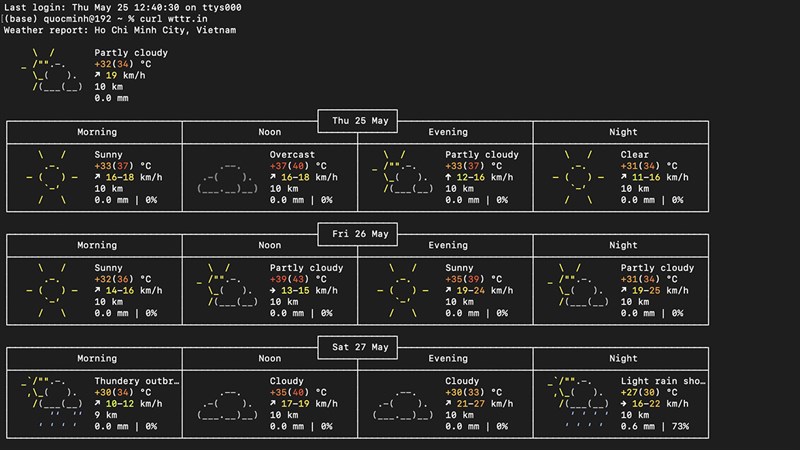Image resolution: width=800 pixels, height=450 pixels.
Task: Click Friday Noon wind '13-15 km/h'
Action: click(309, 291)
